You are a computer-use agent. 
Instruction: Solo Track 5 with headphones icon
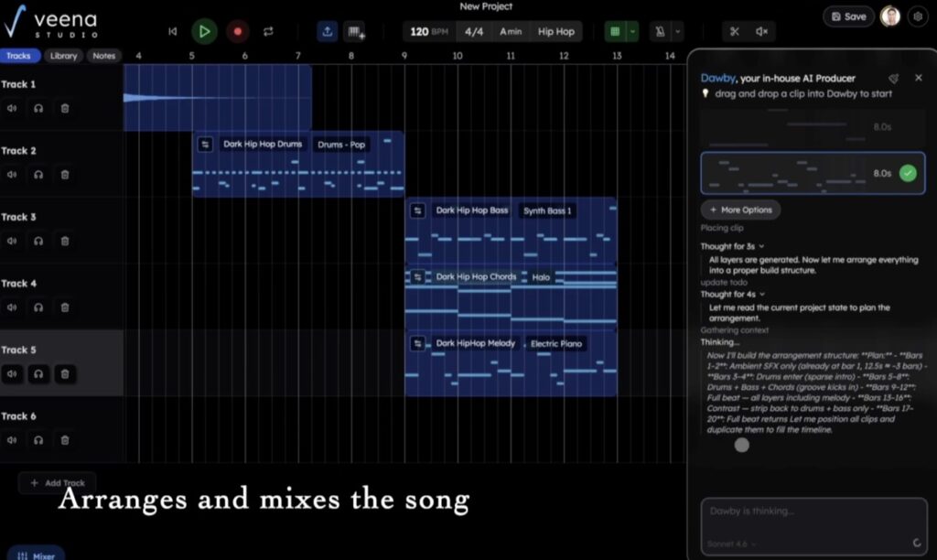(38, 373)
